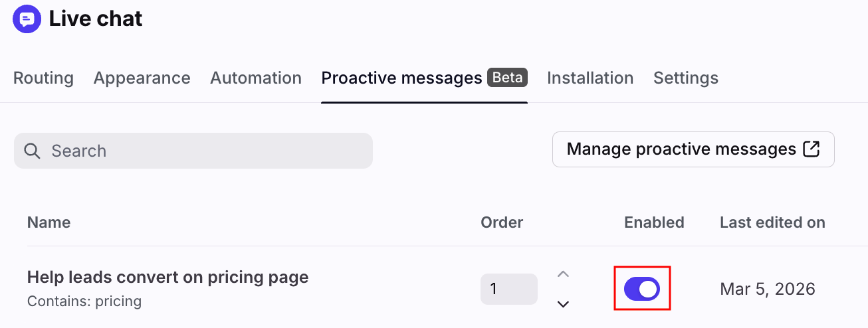Screen dimensions: 868x328
Task: Open the Appearance tab
Action: pyautogui.click(x=142, y=78)
